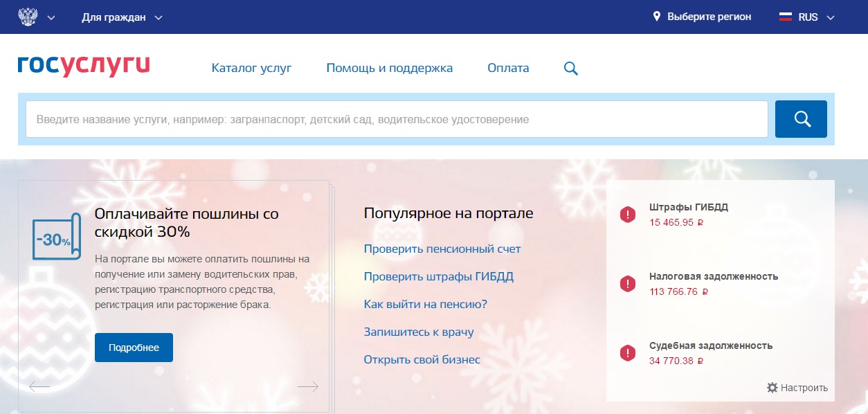Image resolution: width=868 pixels, height=414 pixels.
Task: Click the alert icon for 'Штрафы ГИБДД'
Action: 628,215
